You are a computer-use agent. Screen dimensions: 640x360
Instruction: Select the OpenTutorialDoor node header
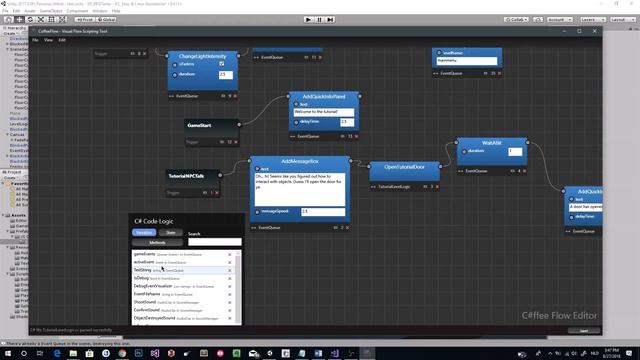(404, 167)
